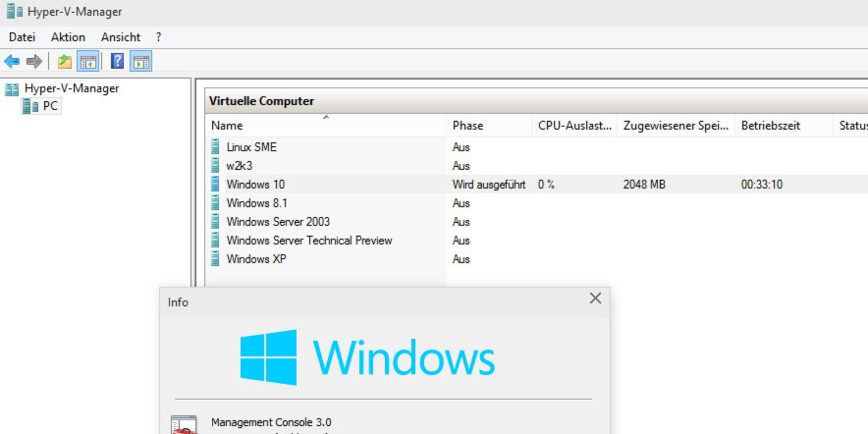This screenshot has height=434, width=868.
Task: Close the Info dialog
Action: (595, 298)
